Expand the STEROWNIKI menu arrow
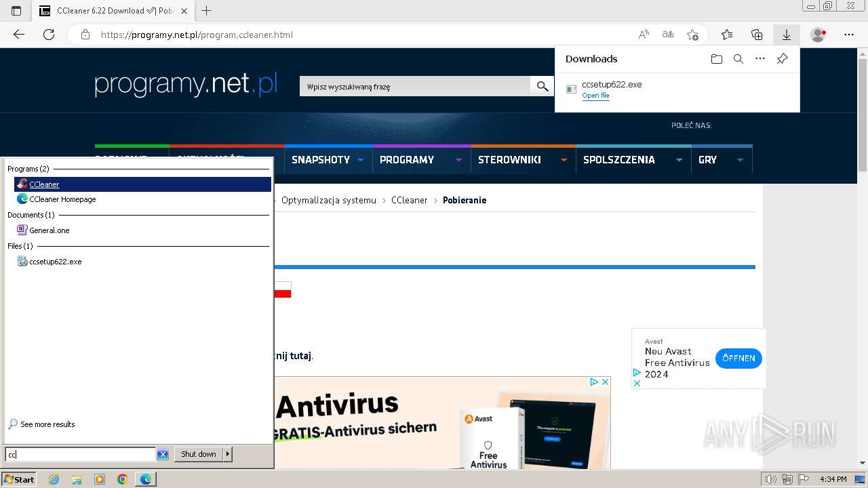Screen dimensions: 868x488 564,160
